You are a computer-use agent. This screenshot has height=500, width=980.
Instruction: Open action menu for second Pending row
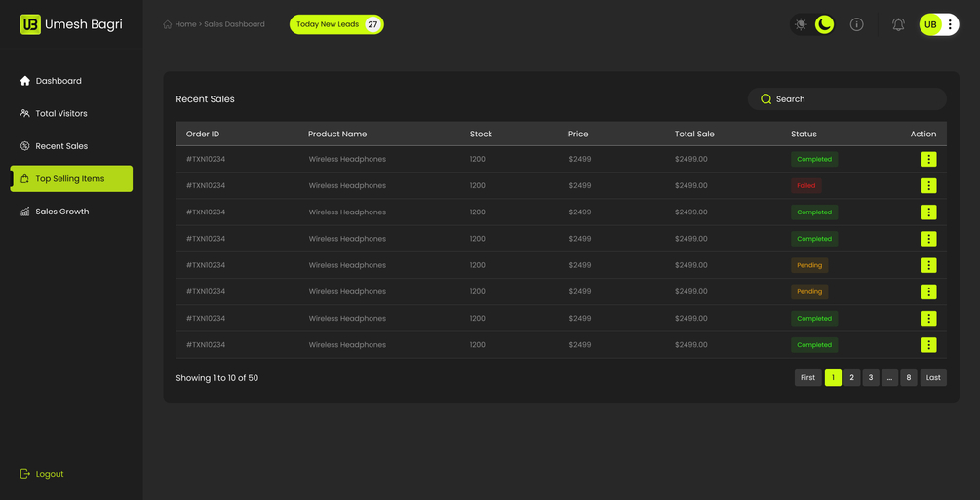[928, 291]
